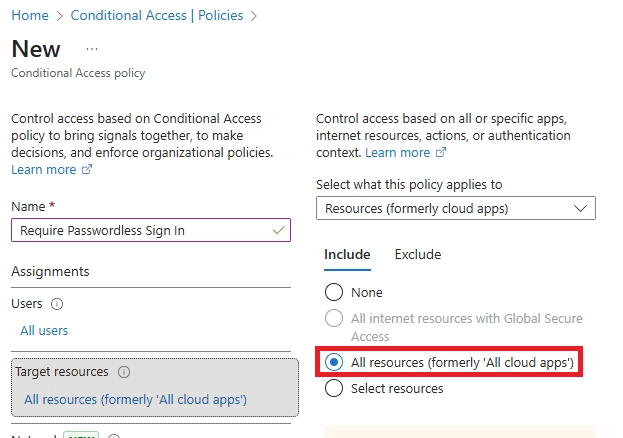623x438 pixels.
Task: Open the Home breadcrumb link
Action: (29, 16)
